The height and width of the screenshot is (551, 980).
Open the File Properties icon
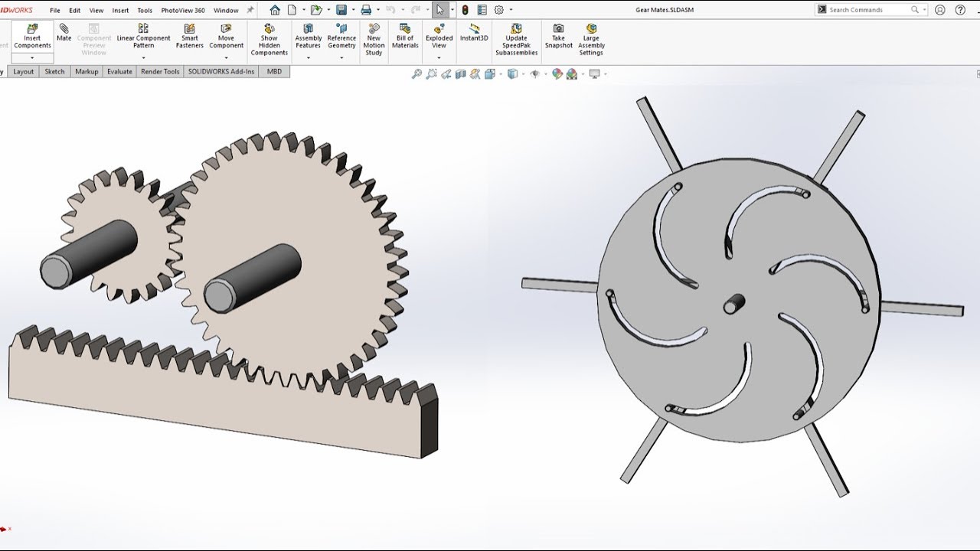[482, 10]
